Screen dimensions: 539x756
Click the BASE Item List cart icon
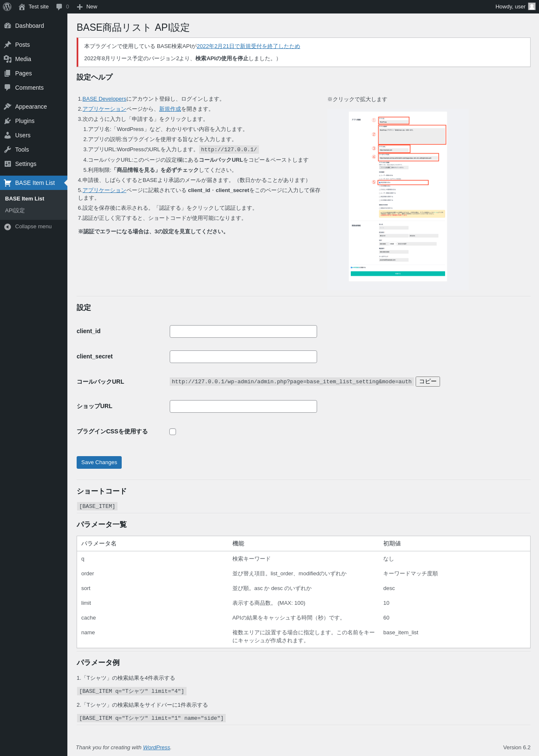click(8, 183)
